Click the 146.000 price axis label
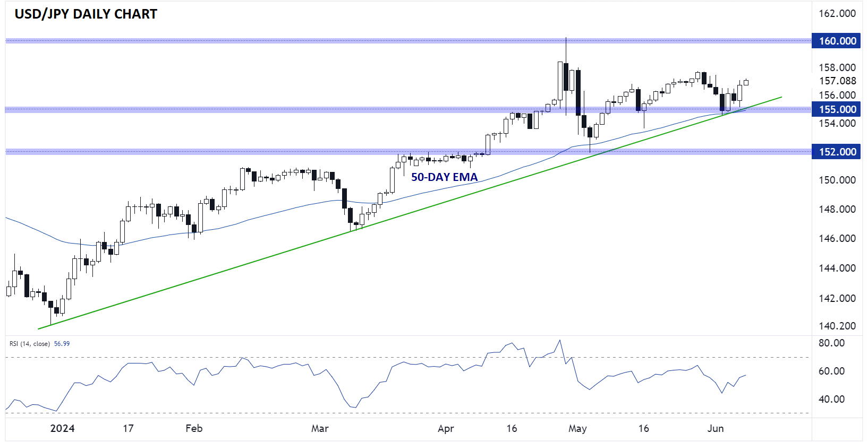This screenshot has width=868, height=442. [837, 238]
